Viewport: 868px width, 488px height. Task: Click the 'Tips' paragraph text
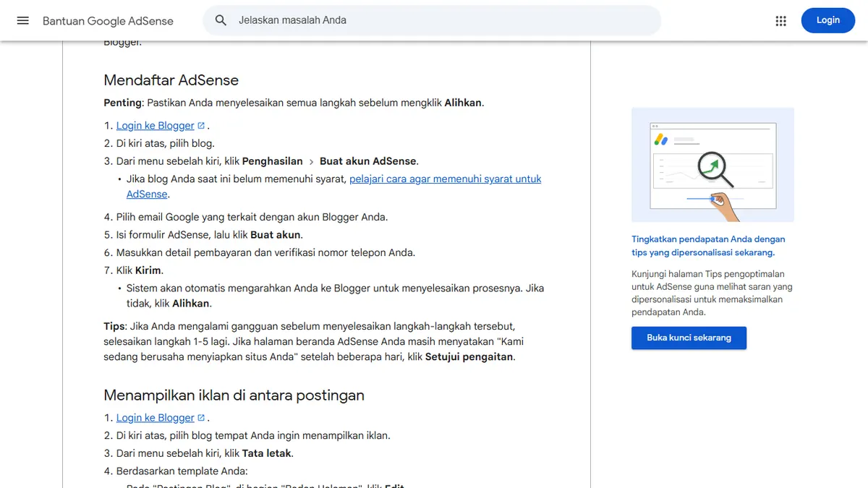[314, 342]
